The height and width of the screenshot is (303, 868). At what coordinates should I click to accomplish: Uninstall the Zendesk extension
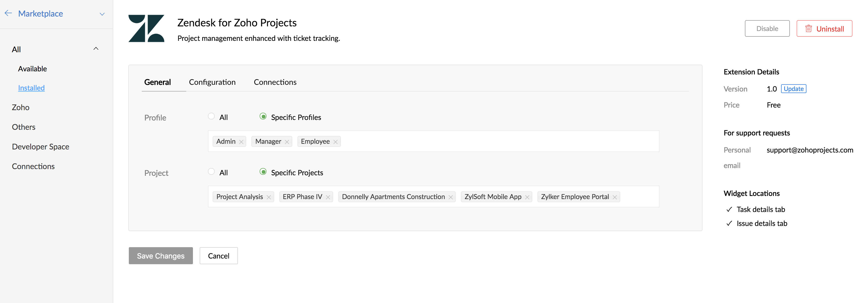point(825,29)
